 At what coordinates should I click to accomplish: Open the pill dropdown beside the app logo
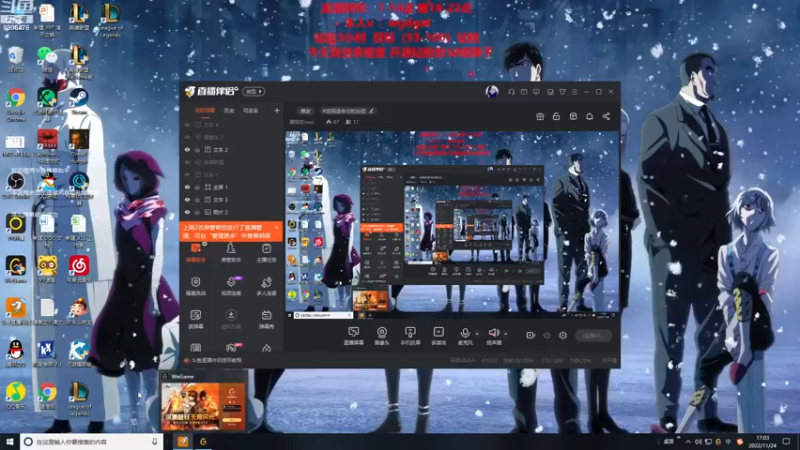point(254,91)
